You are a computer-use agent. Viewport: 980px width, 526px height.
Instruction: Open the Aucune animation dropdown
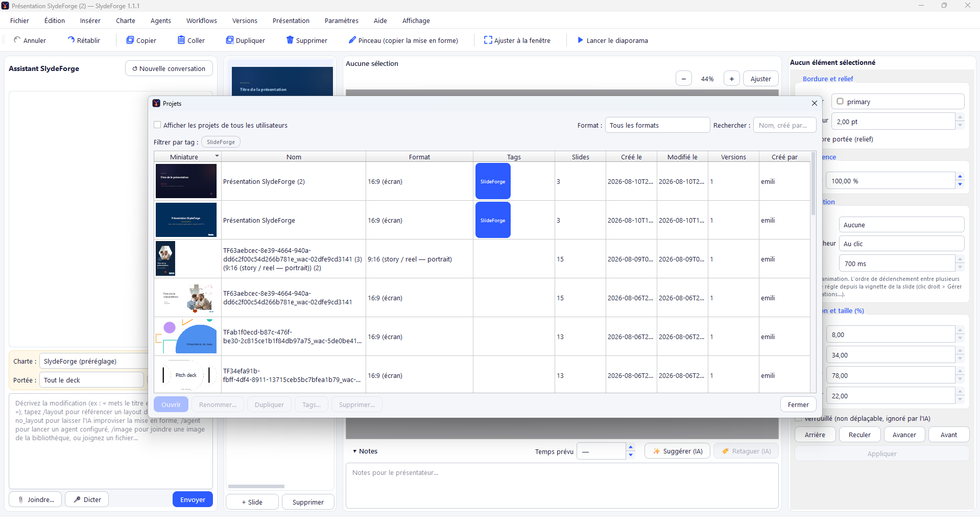tap(901, 225)
